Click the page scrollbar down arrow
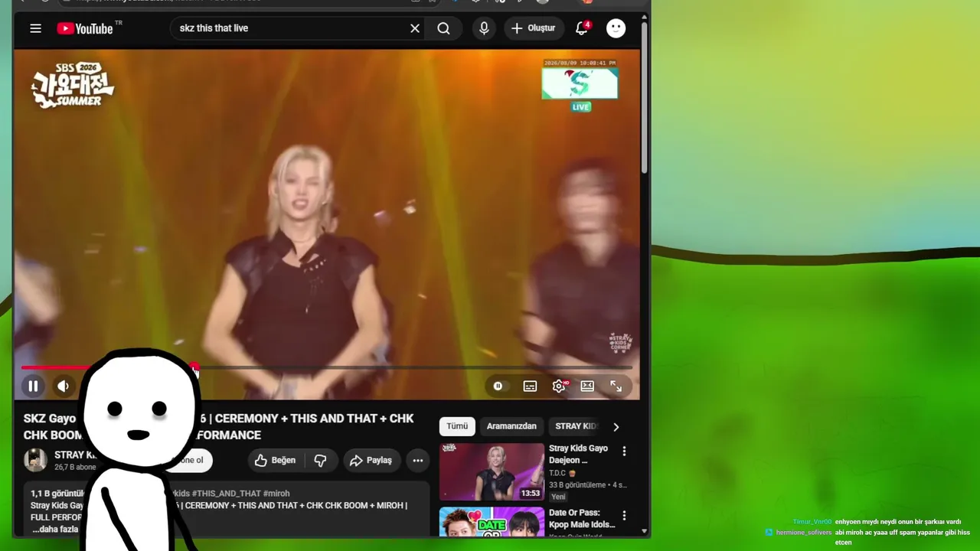 coord(645,531)
